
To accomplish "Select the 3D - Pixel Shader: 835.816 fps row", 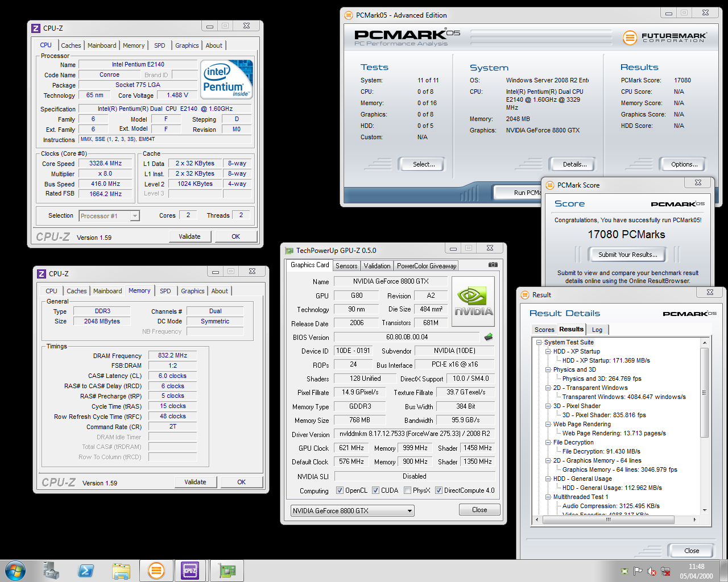I will point(604,415).
